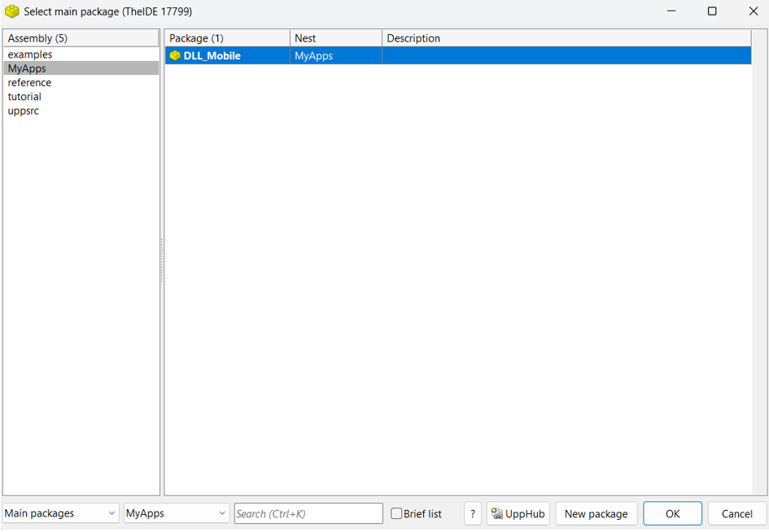This screenshot has width=769, height=532.
Task: Click the DLL_Mobile yellow package icon
Action: (174, 55)
